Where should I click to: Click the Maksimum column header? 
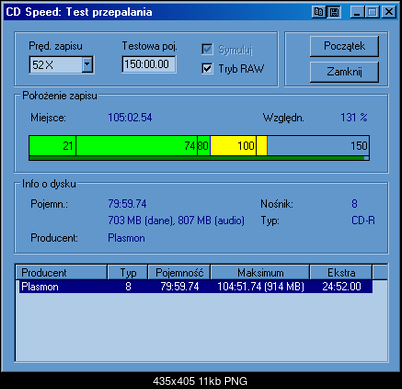(x=260, y=273)
